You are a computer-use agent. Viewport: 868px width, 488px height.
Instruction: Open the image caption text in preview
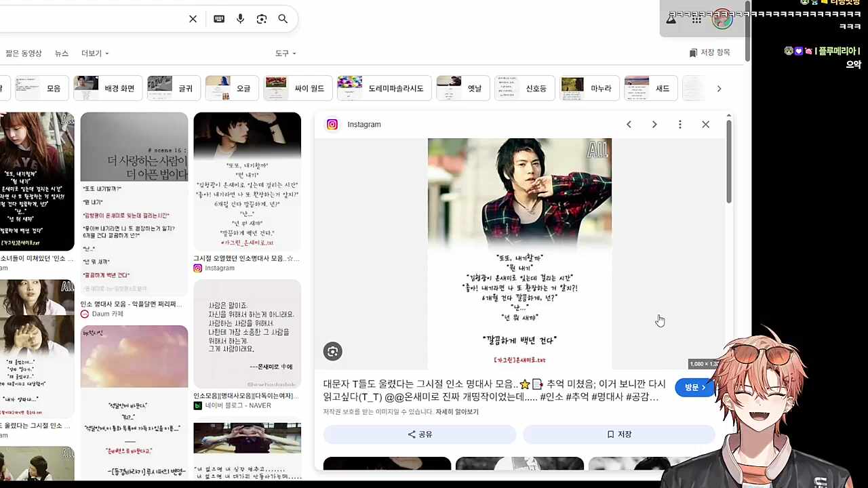click(x=494, y=390)
